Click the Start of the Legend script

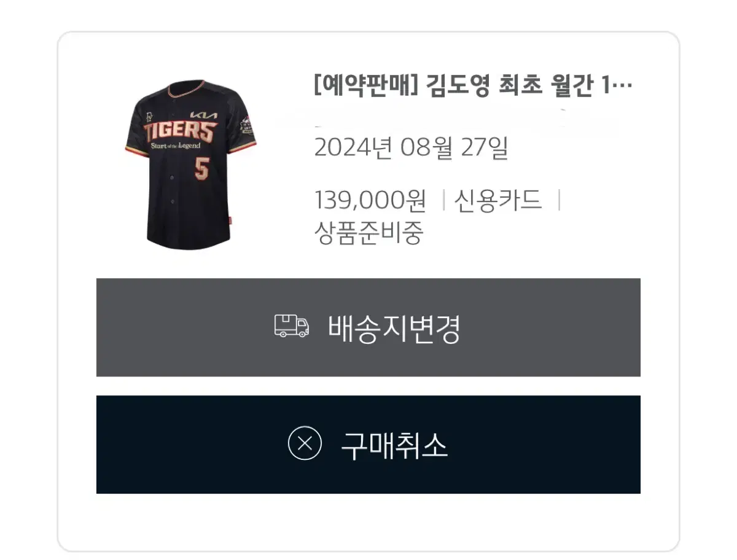pos(176,146)
